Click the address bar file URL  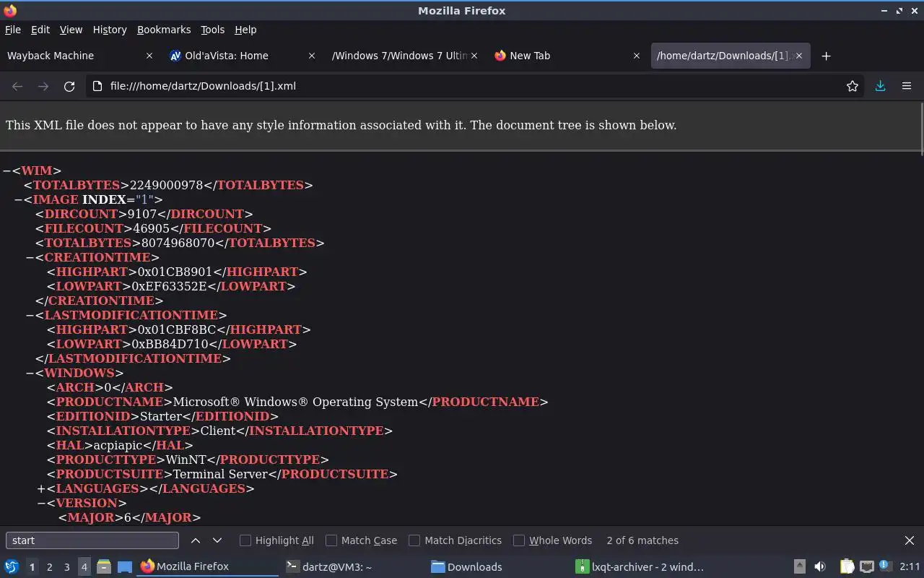203,86
